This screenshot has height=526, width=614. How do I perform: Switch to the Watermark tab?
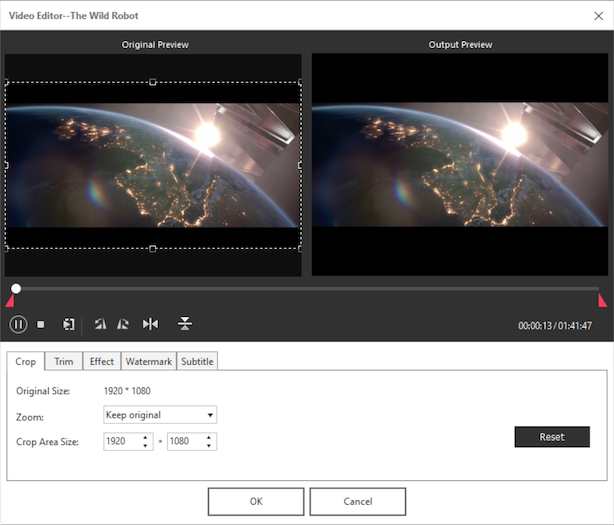pos(149,361)
